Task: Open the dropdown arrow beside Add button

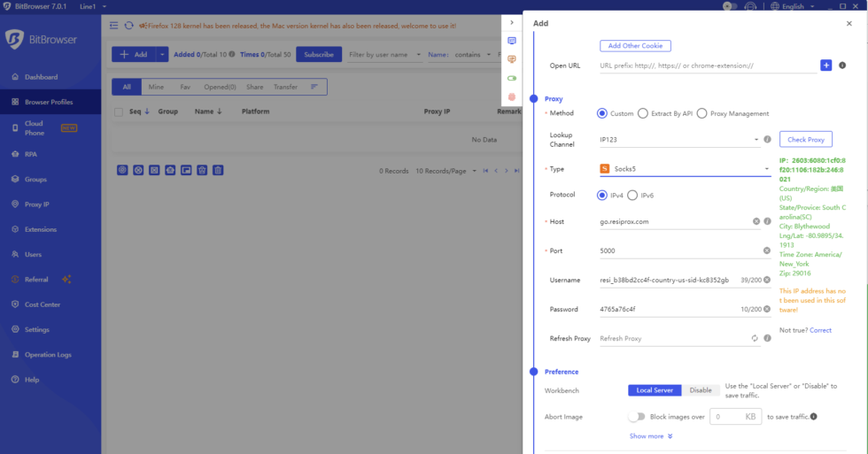Action: [x=161, y=54]
